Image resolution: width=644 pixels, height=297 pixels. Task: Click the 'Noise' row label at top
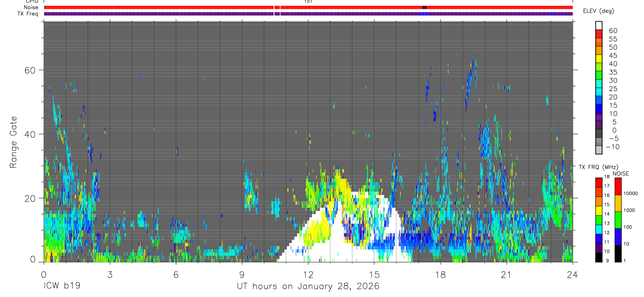[31, 7]
